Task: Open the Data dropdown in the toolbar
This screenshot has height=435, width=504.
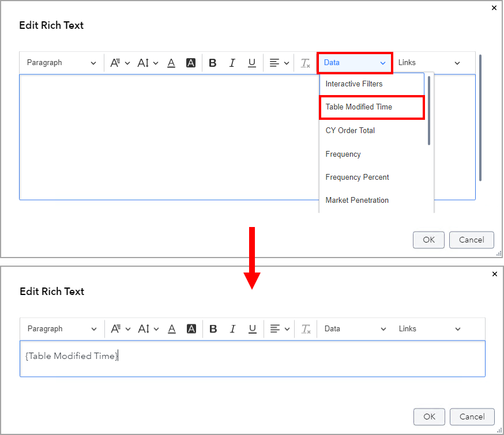Action: (x=354, y=63)
